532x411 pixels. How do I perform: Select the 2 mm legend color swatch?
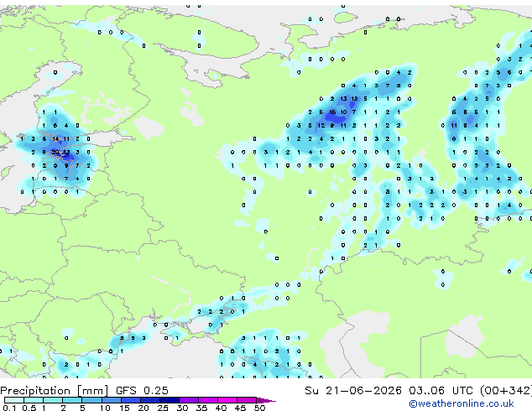[x=72, y=400]
